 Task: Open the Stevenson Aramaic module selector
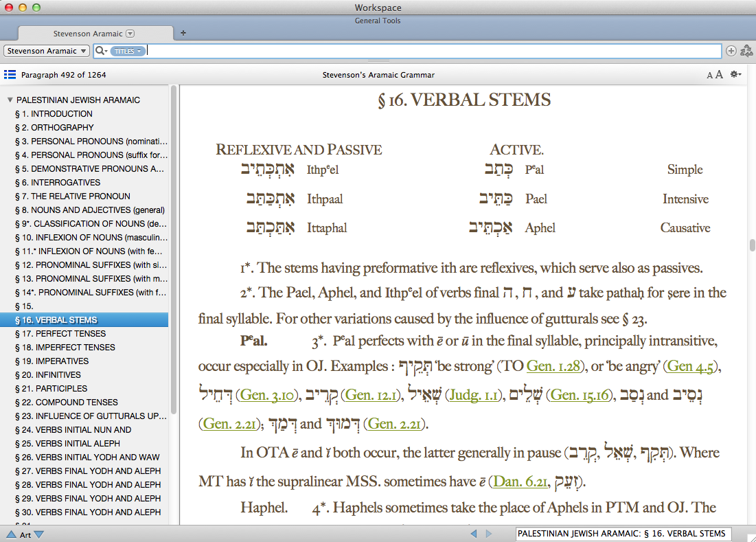(x=47, y=51)
